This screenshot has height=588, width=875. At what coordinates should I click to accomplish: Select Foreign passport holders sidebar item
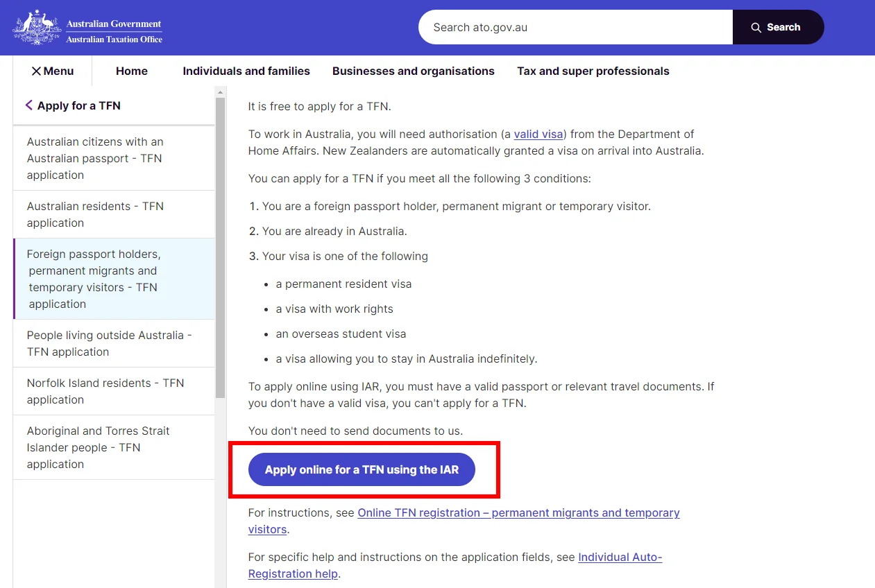94,279
